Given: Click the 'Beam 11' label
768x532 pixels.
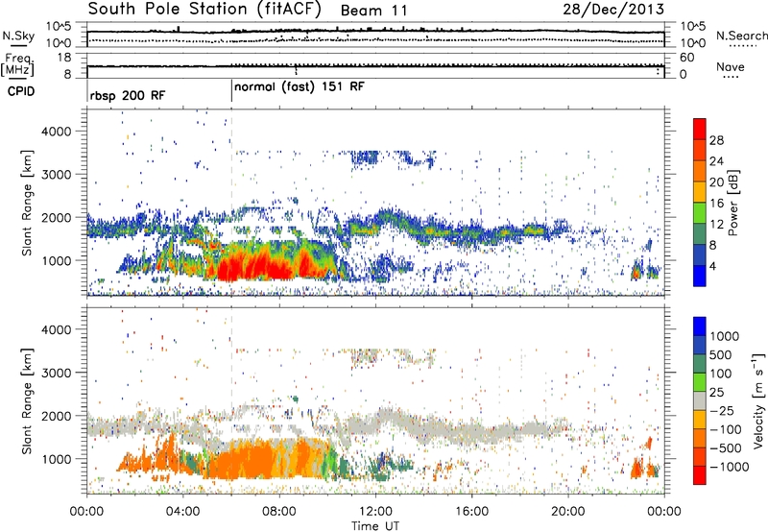Looking at the screenshot, I should 373,11.
